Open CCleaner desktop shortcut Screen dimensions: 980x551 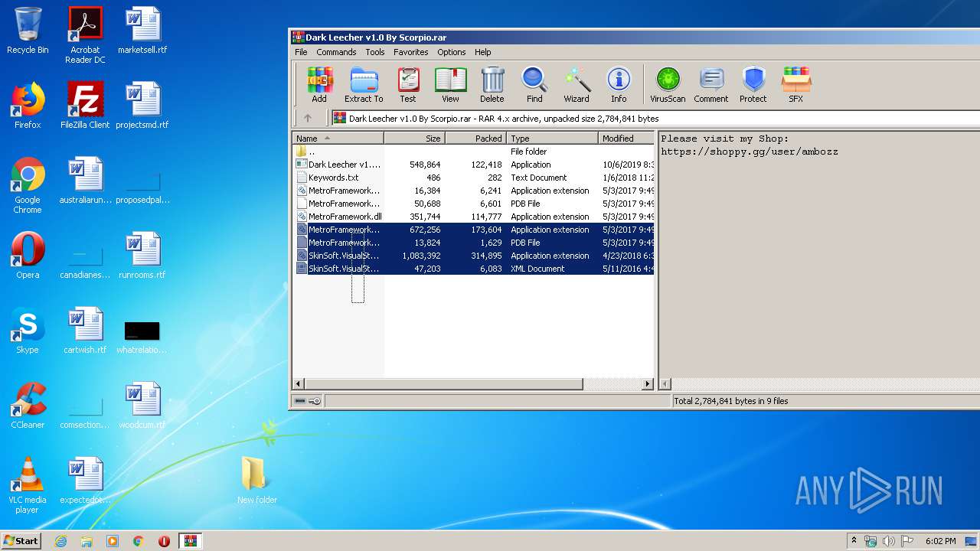[x=28, y=406]
